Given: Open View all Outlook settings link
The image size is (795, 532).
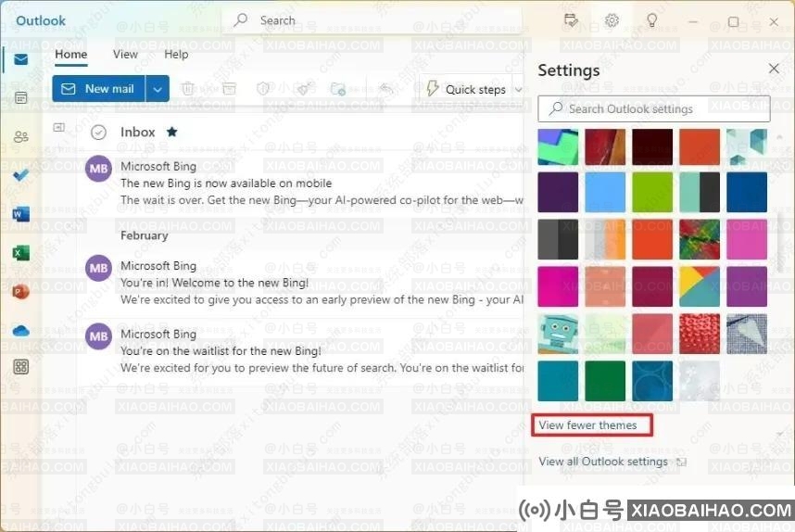Looking at the screenshot, I should pos(612,462).
